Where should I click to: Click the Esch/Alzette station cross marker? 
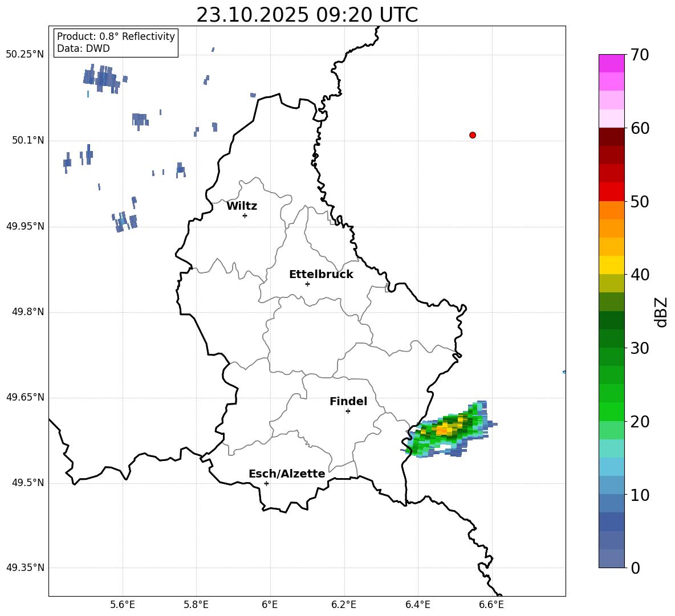tap(266, 483)
